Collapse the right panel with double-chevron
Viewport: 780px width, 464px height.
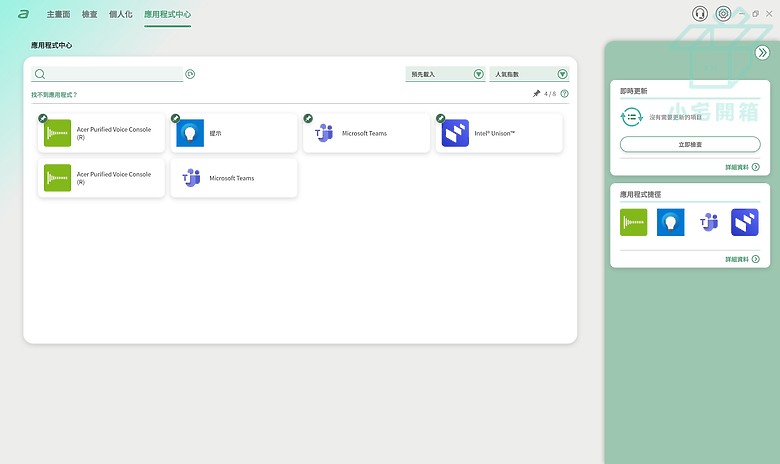tap(762, 53)
